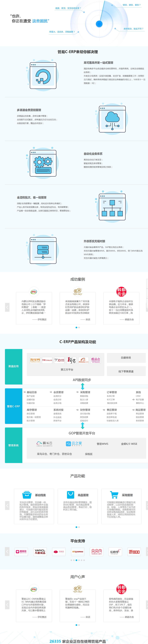
Task: Click the 库存管理 module heading
Action: coord(32,410)
